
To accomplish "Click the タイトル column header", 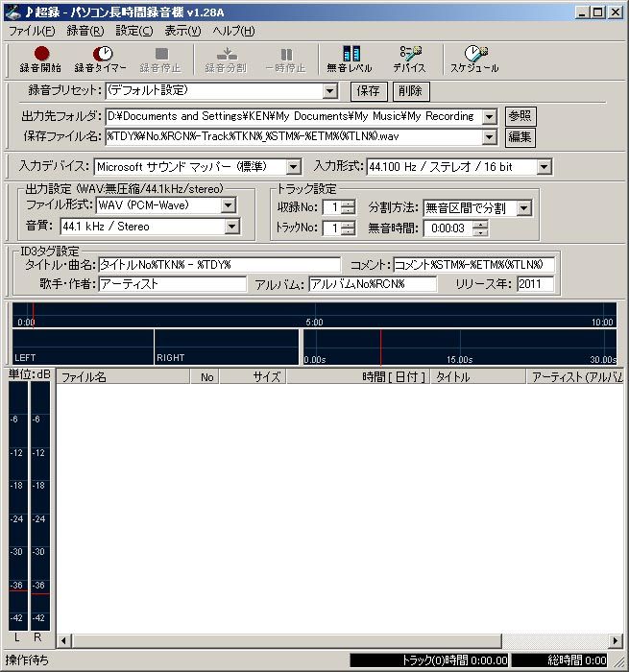I will click(478, 377).
